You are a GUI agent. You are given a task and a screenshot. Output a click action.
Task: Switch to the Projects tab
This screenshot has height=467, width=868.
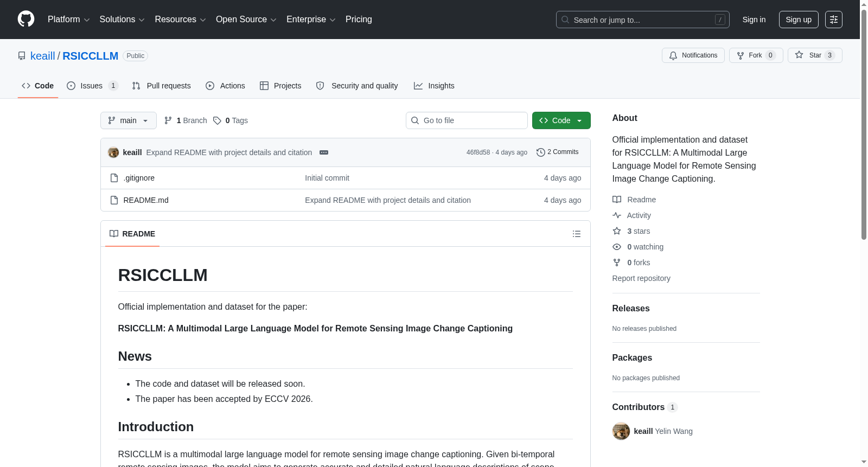[280, 86]
